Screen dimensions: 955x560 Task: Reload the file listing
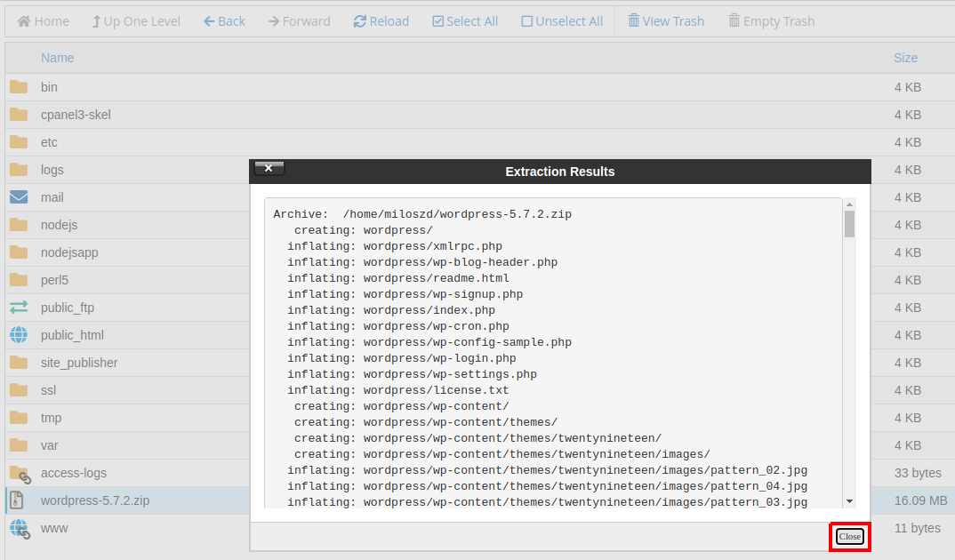(x=381, y=21)
